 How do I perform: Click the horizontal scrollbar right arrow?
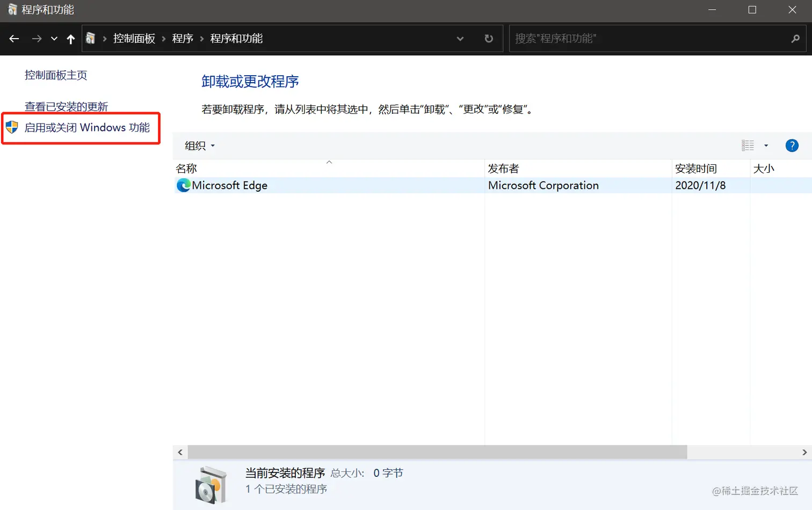(x=804, y=453)
